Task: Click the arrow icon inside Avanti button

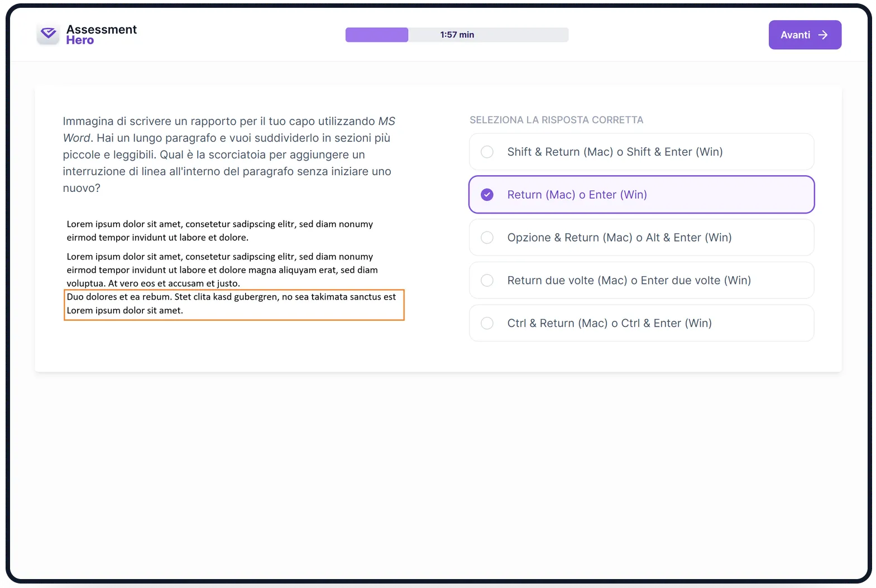Action: [822, 35]
